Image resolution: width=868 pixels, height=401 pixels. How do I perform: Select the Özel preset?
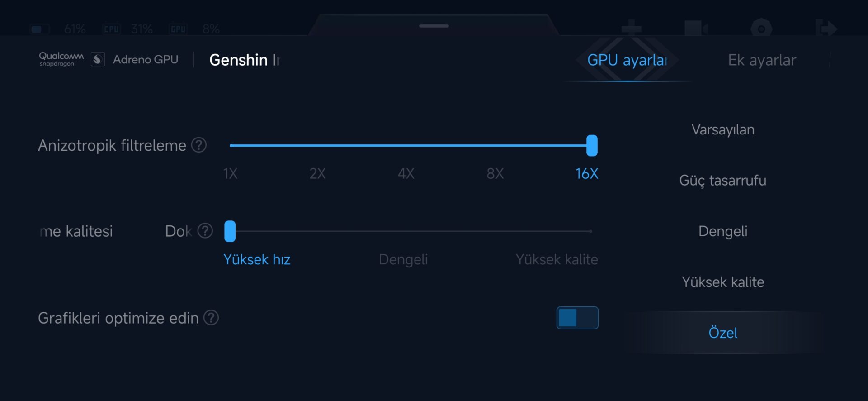722,333
